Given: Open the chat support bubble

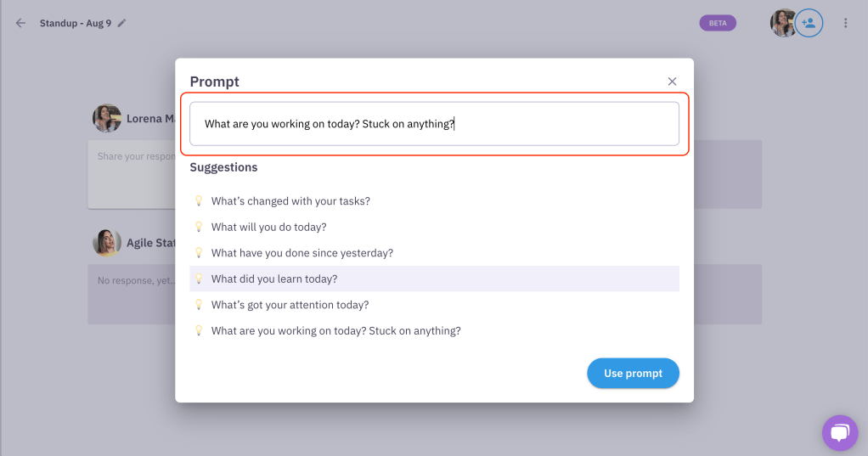Looking at the screenshot, I should coord(840,433).
